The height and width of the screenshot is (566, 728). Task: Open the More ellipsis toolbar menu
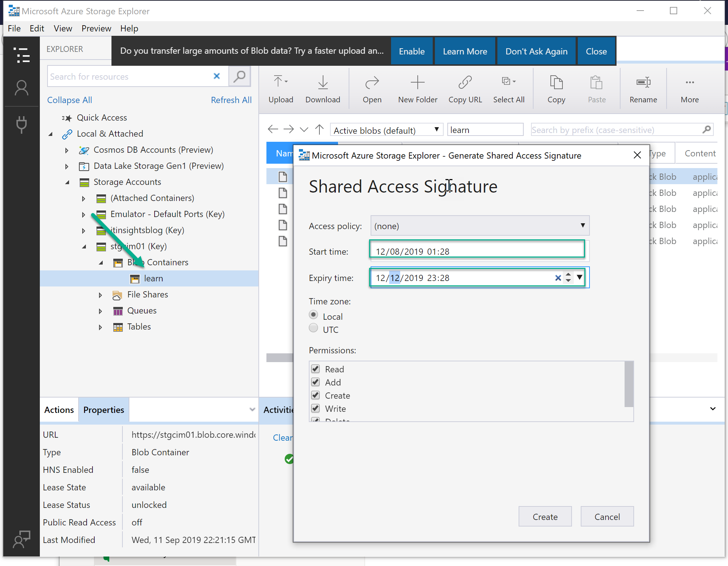coord(690,82)
